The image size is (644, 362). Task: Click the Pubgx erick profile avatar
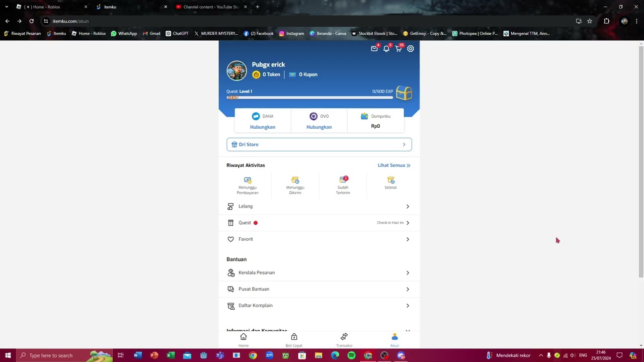[x=236, y=71]
